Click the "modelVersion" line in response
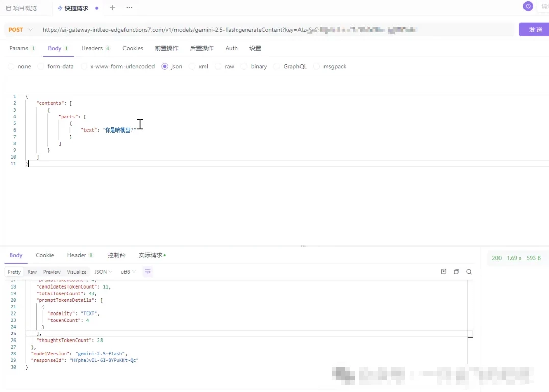 (79, 354)
